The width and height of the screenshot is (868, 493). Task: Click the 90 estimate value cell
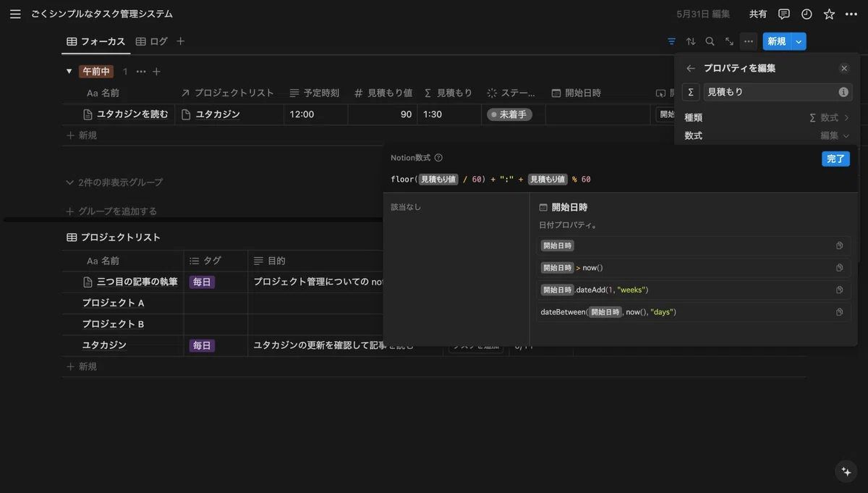383,114
